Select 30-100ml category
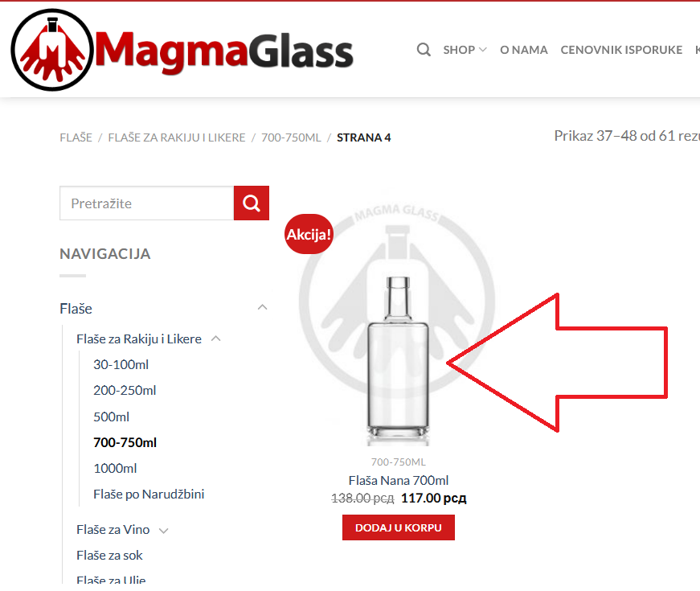The image size is (700, 591). coord(121,364)
